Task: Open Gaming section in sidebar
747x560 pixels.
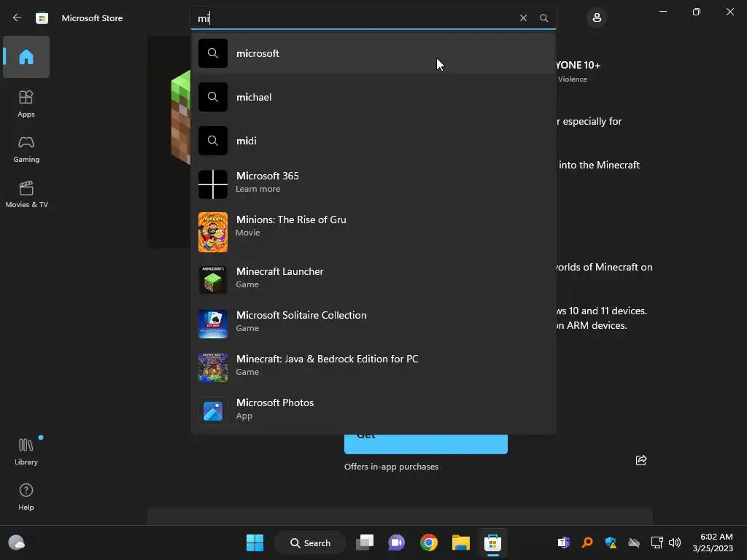Action: (x=26, y=149)
